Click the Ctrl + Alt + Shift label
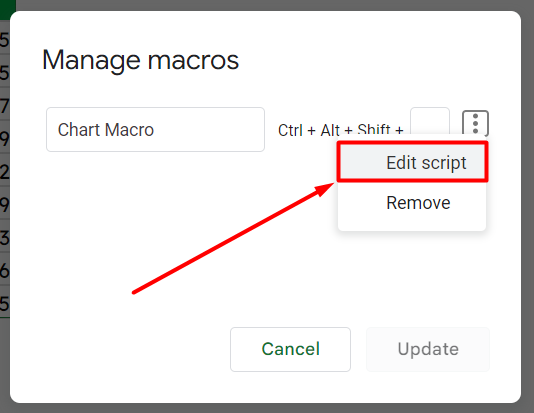The image size is (534, 413). (341, 129)
